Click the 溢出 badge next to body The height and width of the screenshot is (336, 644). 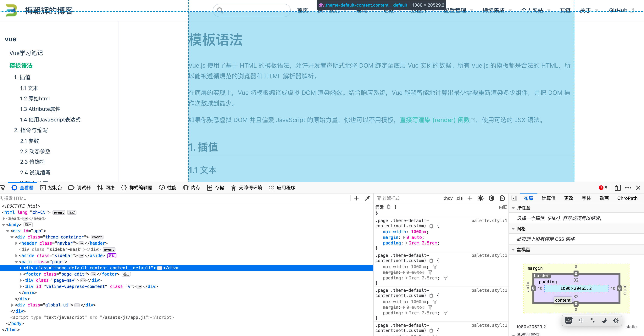[28, 225]
